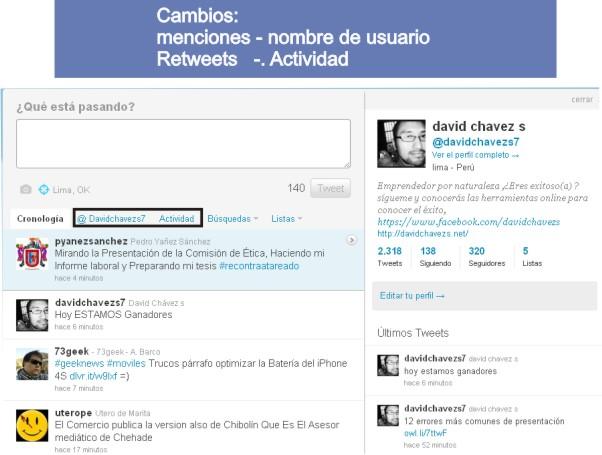Click 'hace 52 minutos' timestamp
Screen dimensions: 602x455
tap(430, 445)
